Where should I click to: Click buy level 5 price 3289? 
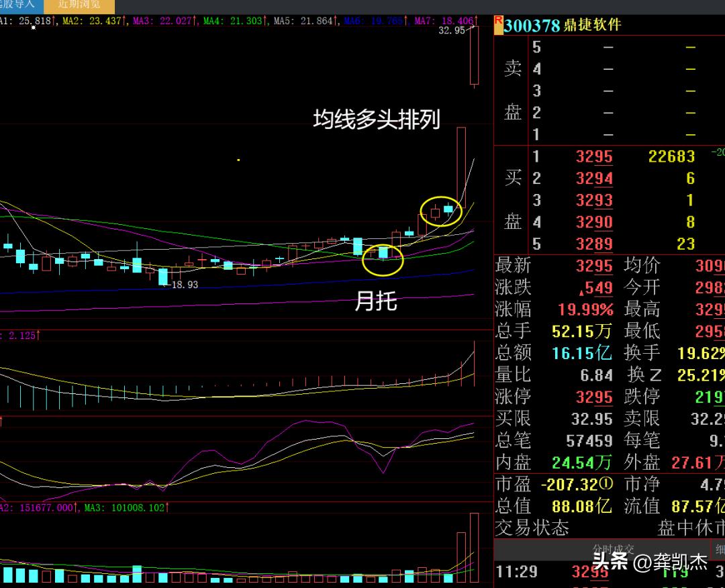tap(594, 244)
